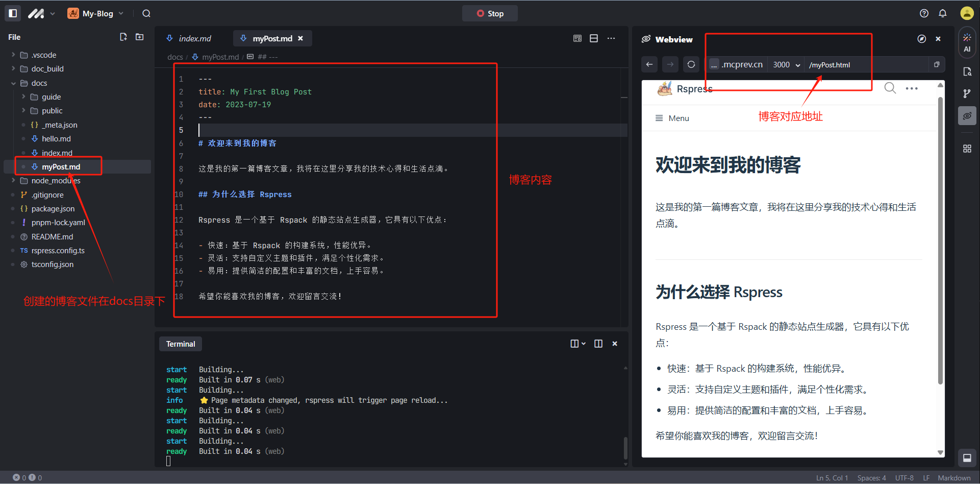The width and height of the screenshot is (980, 484).
Task: Toggle the sidebar panel icon
Action: click(13, 13)
